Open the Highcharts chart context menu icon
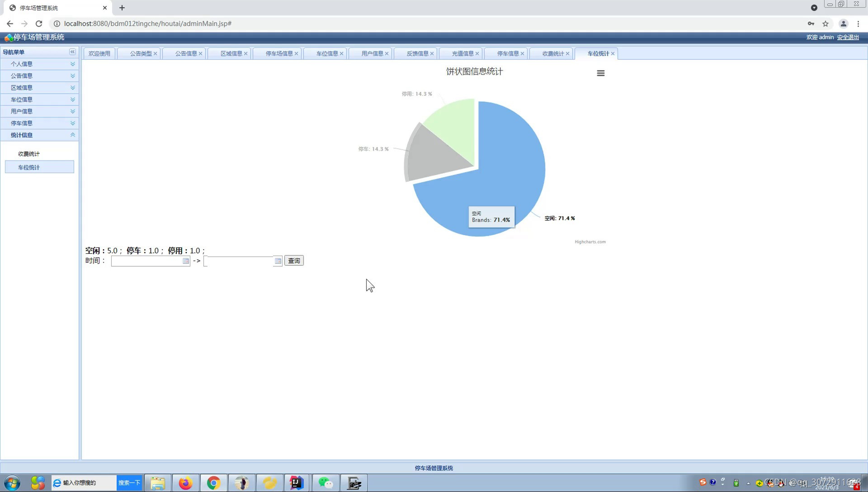This screenshot has width=868, height=492. click(600, 73)
